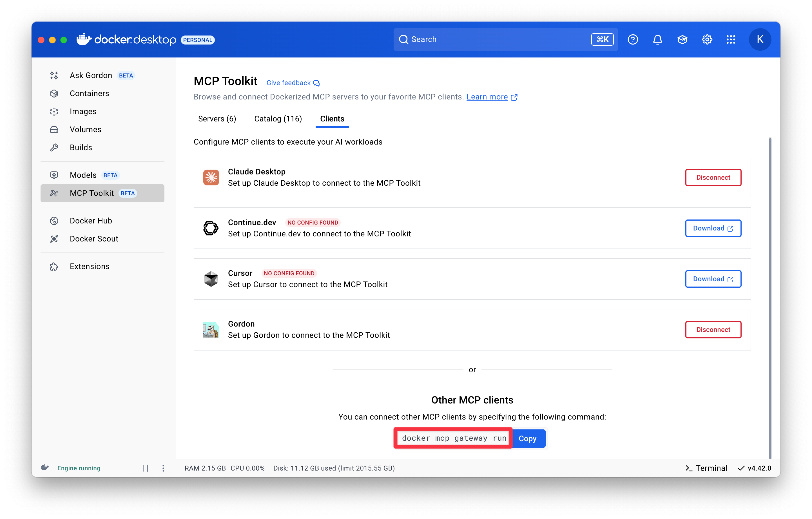Open Docker Hub in the sidebar
The width and height of the screenshot is (812, 519).
tap(102, 221)
